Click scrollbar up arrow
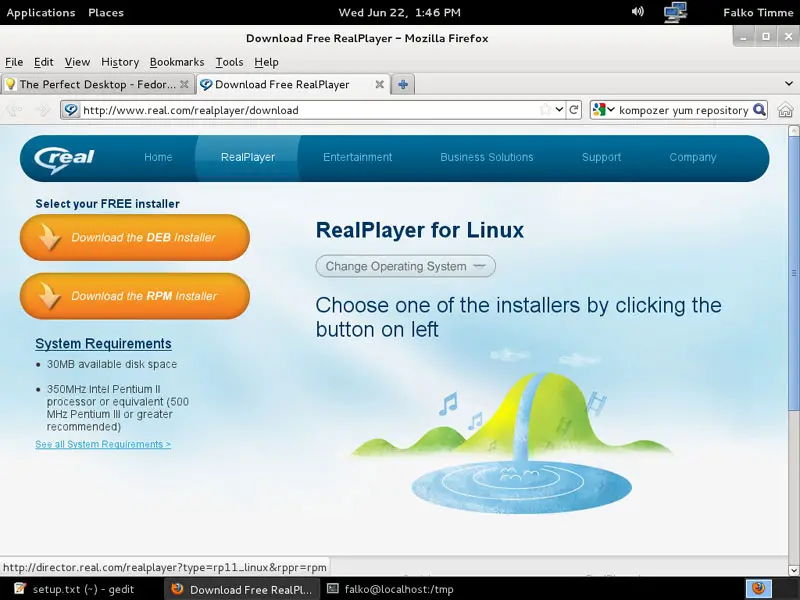 (793, 131)
